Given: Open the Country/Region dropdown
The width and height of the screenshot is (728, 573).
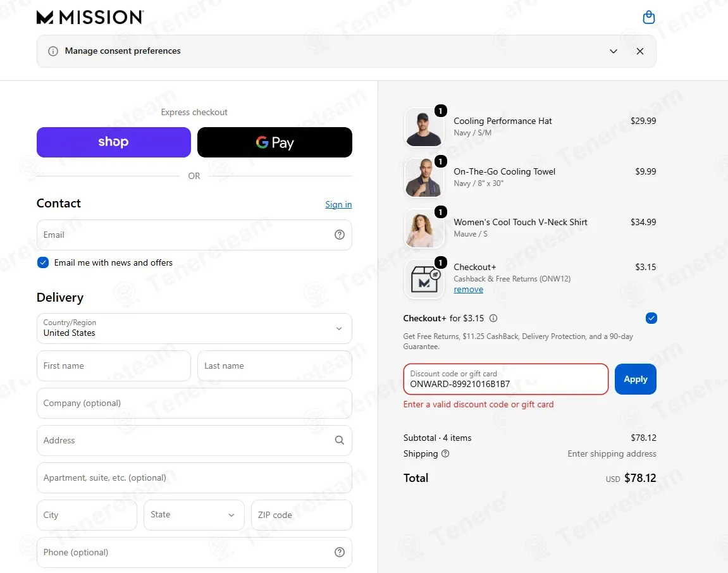Looking at the screenshot, I should (194, 328).
